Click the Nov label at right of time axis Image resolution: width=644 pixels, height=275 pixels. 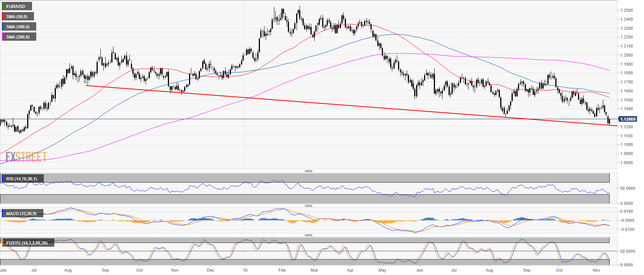[x=596, y=270]
